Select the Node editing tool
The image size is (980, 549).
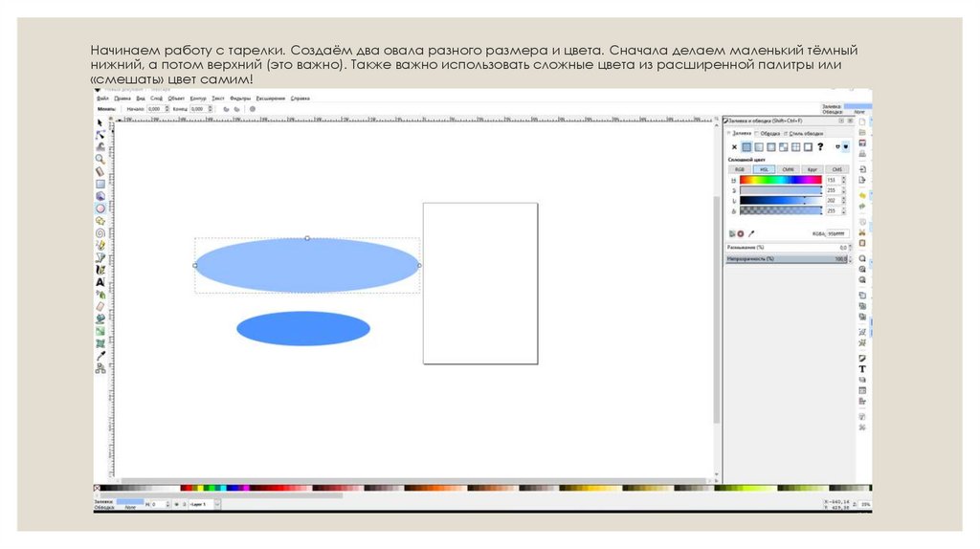(x=100, y=135)
